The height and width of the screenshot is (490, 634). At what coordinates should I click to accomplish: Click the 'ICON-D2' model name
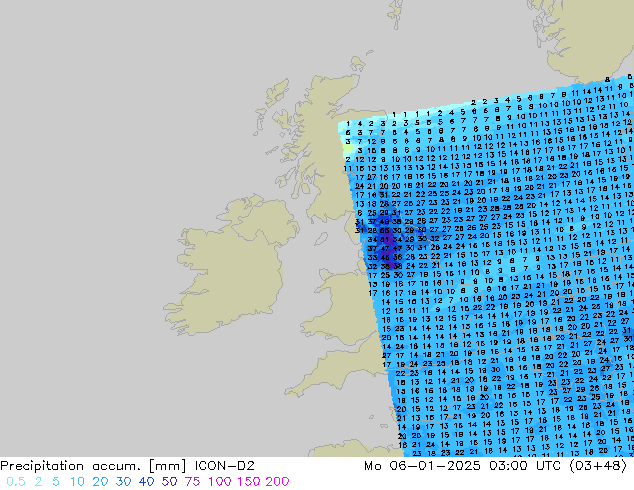tap(225, 466)
